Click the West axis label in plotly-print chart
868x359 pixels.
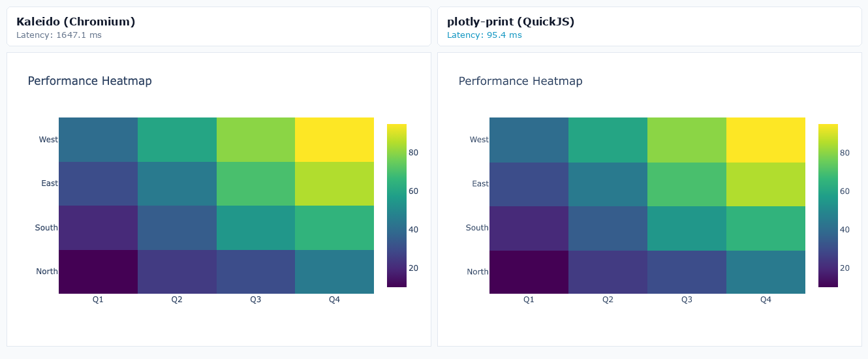(x=479, y=140)
